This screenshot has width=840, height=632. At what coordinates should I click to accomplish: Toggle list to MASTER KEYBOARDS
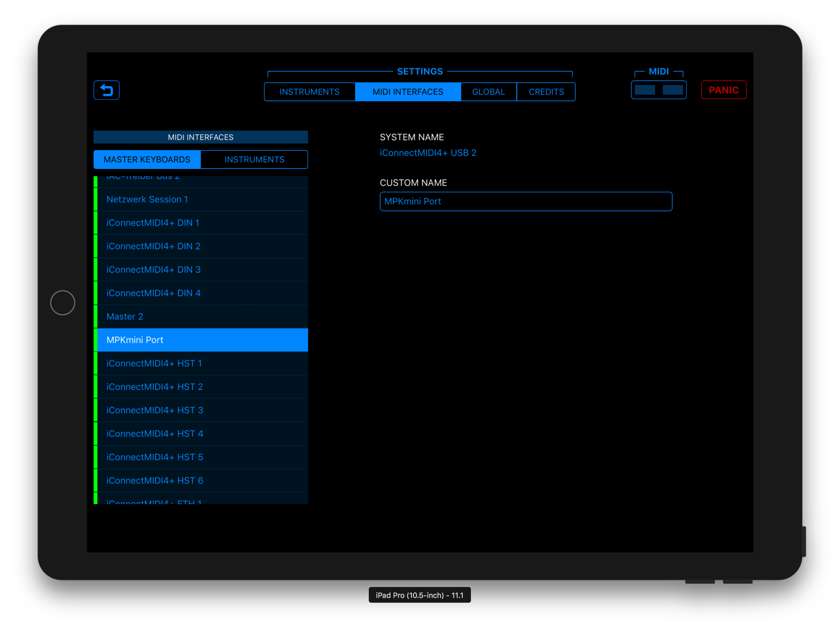147,160
